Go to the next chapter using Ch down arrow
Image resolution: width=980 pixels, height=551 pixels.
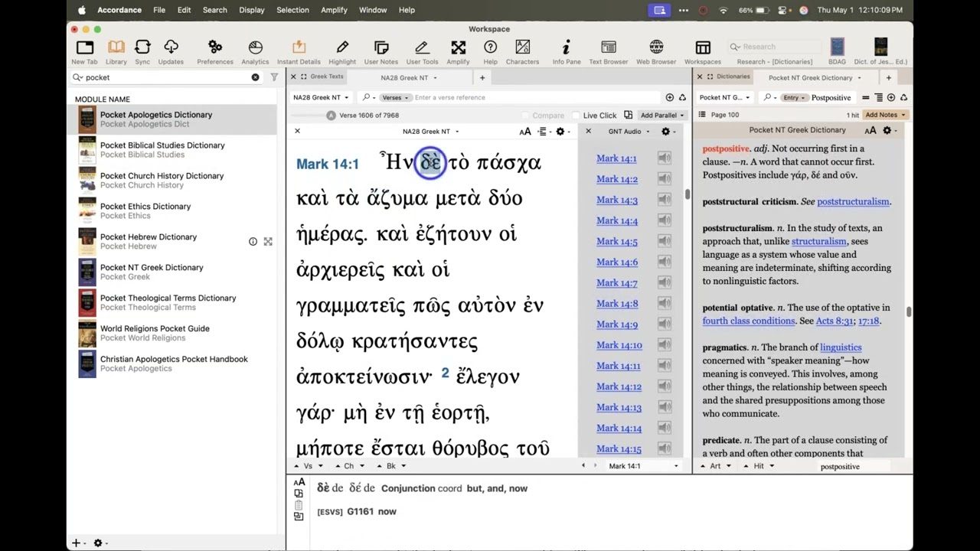[x=362, y=466]
